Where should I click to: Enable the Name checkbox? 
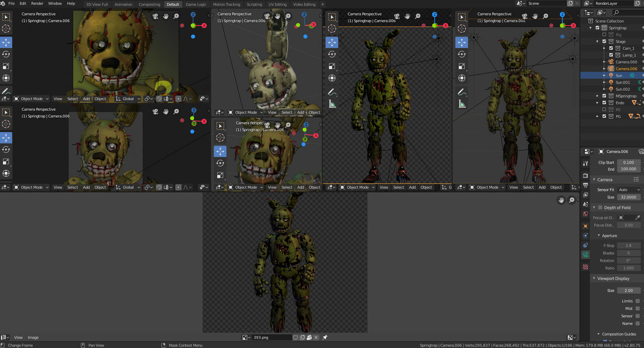pos(637,323)
